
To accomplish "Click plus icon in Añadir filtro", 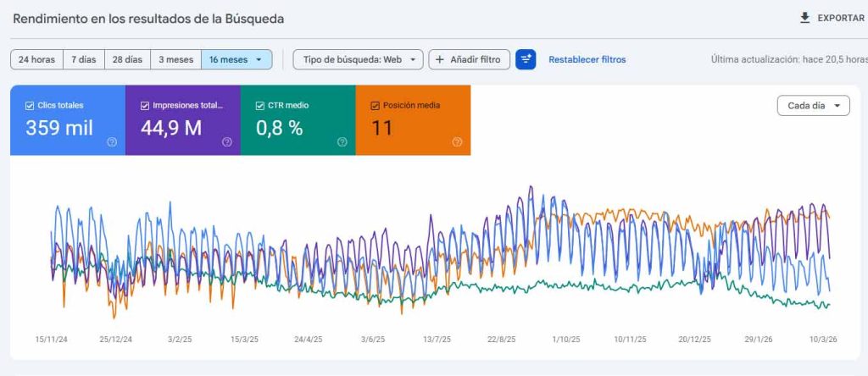I will [440, 59].
